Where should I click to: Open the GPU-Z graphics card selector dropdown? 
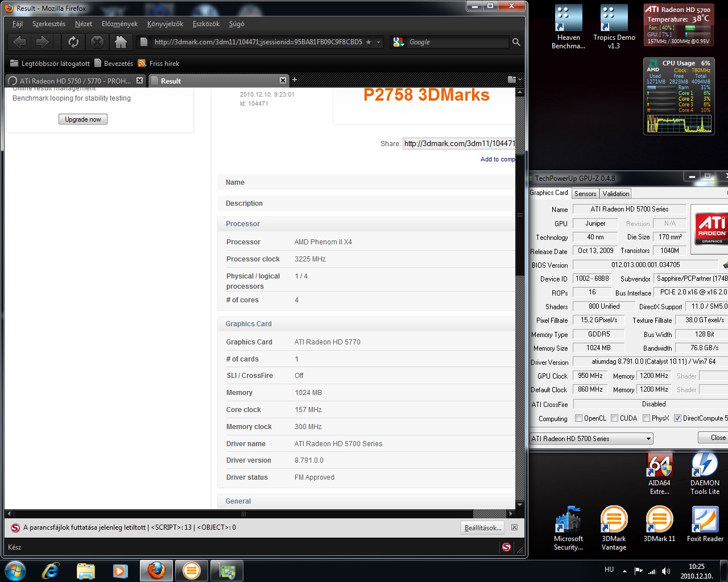click(591, 439)
